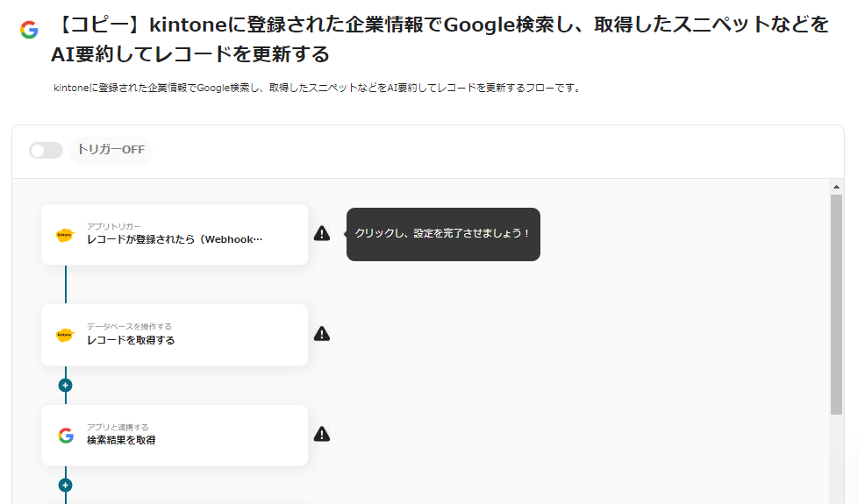
Task: Click the scrollbar up arrow
Action: [x=836, y=187]
